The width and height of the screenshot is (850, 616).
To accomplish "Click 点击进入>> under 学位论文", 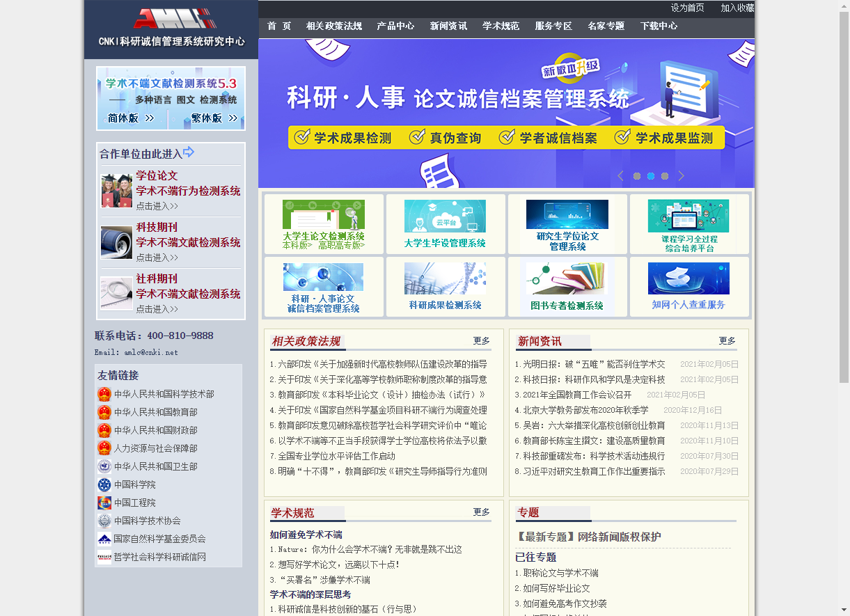I will click(x=157, y=206).
